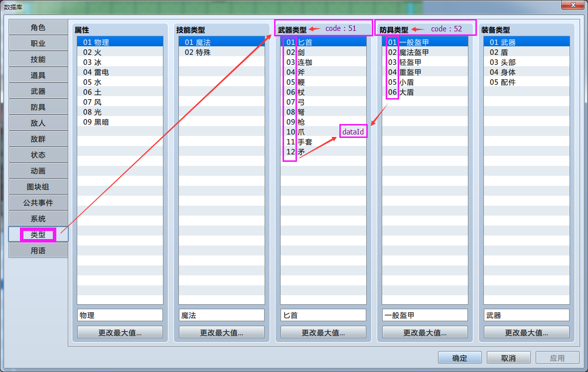Select attribute row 08 光
The height and width of the screenshot is (372, 588).
click(120, 112)
